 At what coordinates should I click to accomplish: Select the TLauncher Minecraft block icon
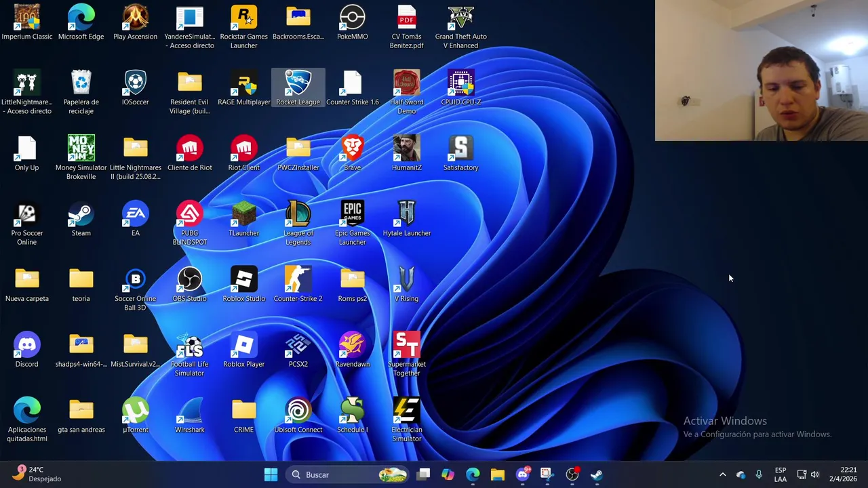click(244, 219)
